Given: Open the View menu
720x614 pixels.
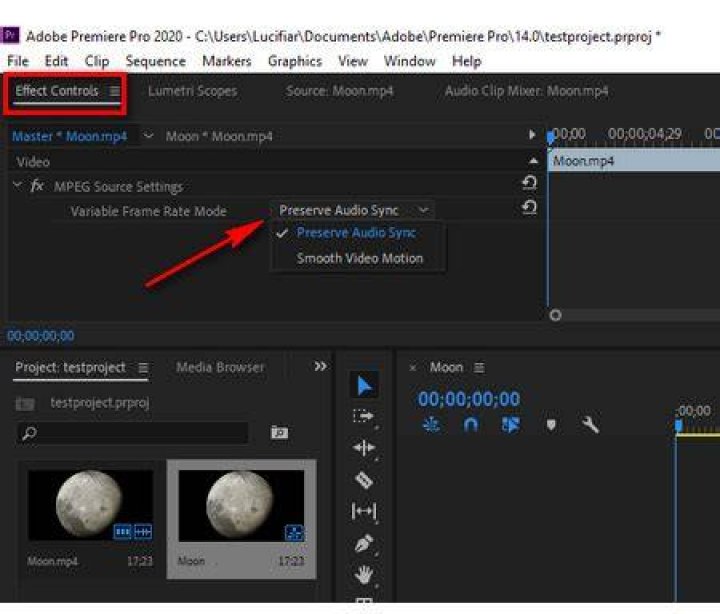Looking at the screenshot, I should coord(353,61).
